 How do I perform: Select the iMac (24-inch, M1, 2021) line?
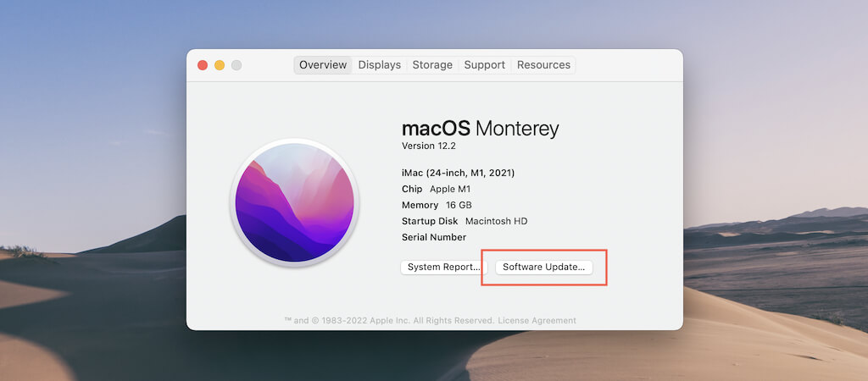tap(458, 173)
